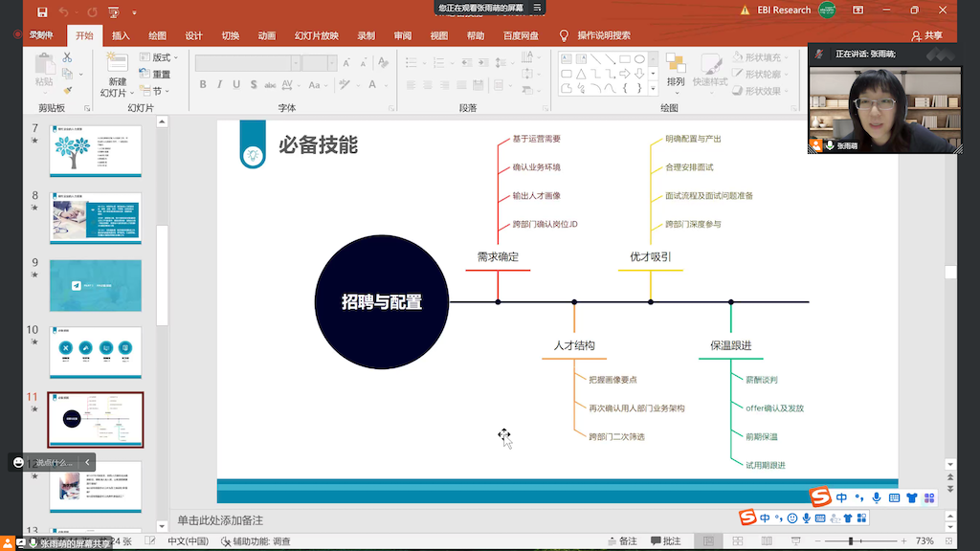Select the triangle shape from shapes gallery
Image resolution: width=980 pixels, height=551 pixels.
tap(581, 73)
